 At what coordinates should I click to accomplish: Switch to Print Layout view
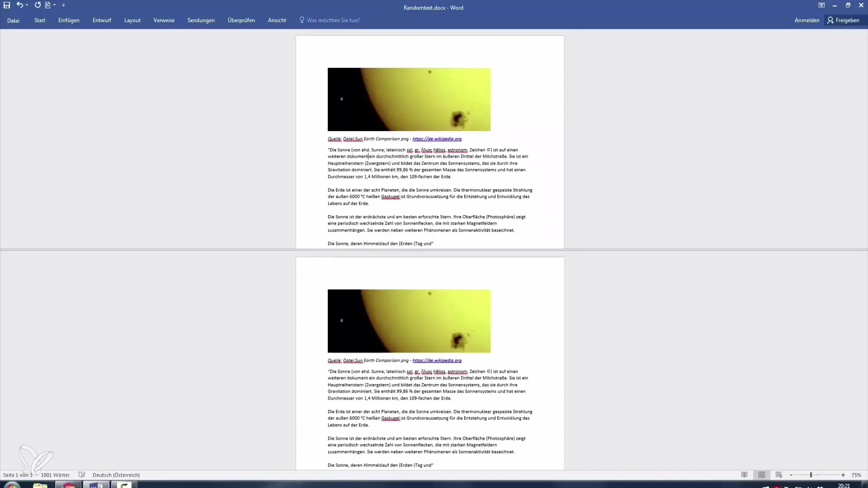762,475
